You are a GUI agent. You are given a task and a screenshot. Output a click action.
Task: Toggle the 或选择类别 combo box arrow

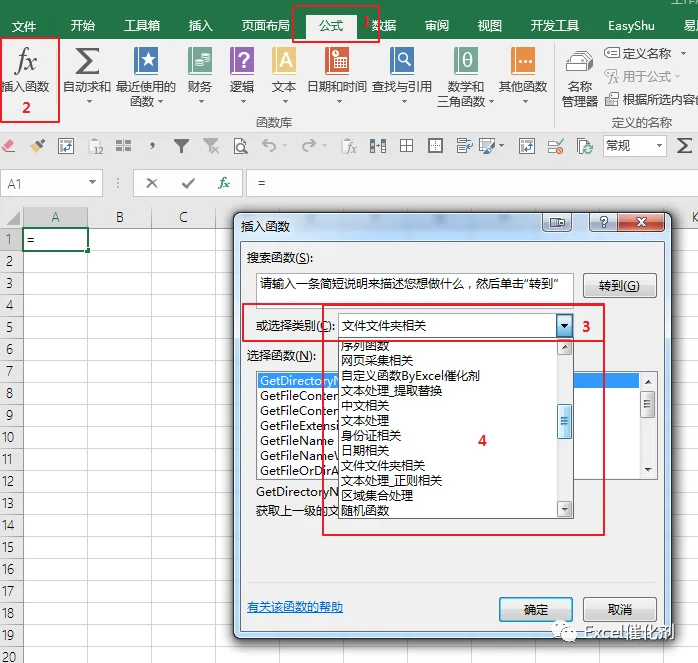pyautogui.click(x=564, y=325)
